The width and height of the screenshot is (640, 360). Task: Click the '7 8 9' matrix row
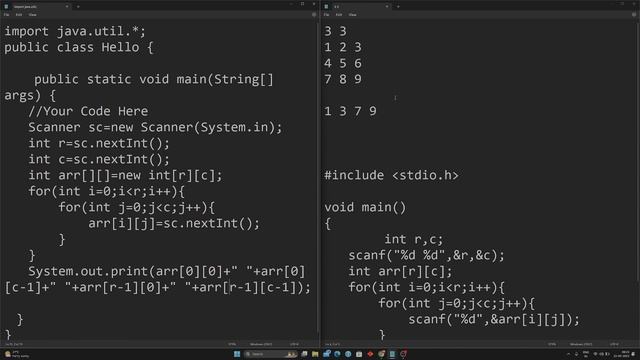[343, 79]
